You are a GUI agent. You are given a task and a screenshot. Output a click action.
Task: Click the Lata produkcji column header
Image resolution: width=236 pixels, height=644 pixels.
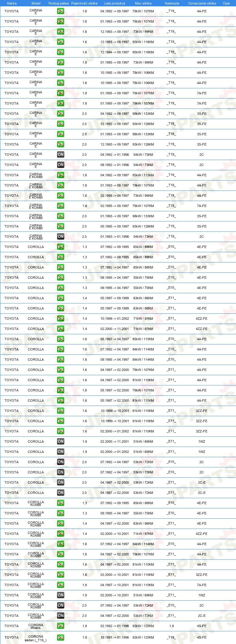115,3
